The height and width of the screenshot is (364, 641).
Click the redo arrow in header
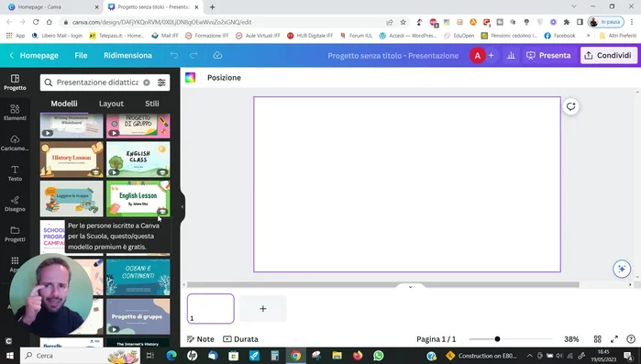[x=193, y=55]
